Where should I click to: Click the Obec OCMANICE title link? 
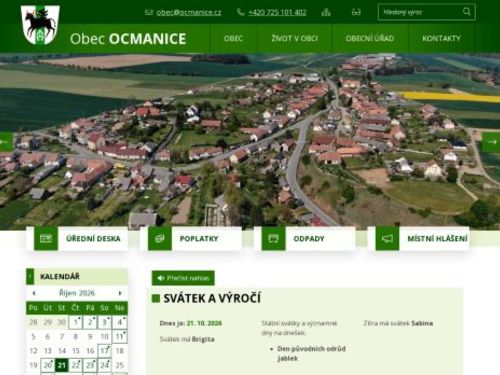pos(128,39)
